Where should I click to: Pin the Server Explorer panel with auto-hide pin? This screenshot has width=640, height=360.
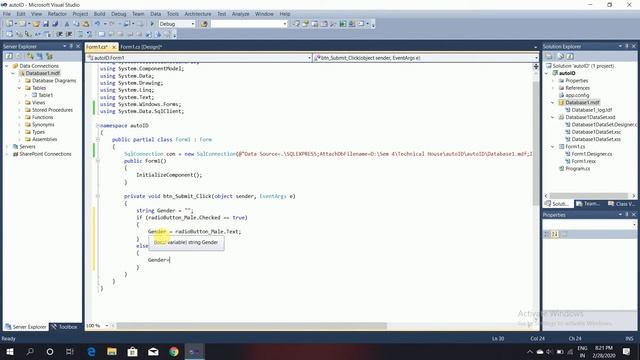click(71, 46)
